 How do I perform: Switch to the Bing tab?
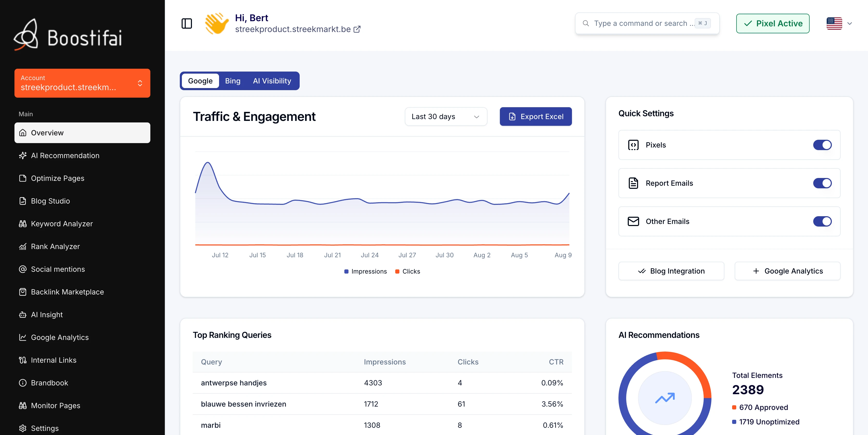pyautogui.click(x=233, y=81)
